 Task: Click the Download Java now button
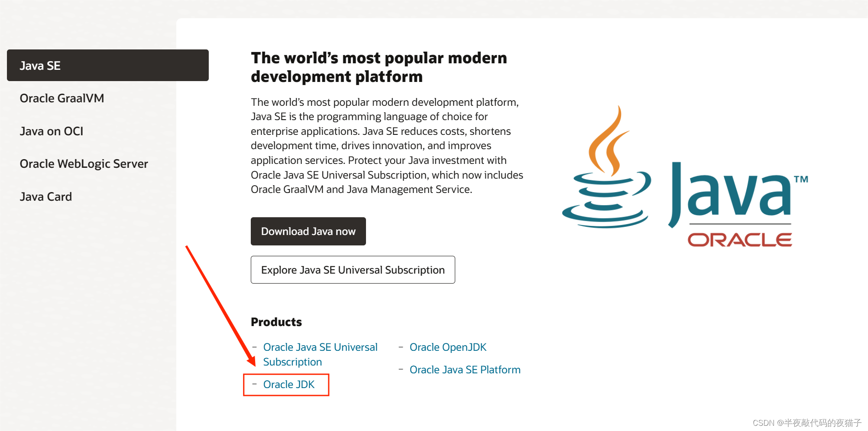308,232
